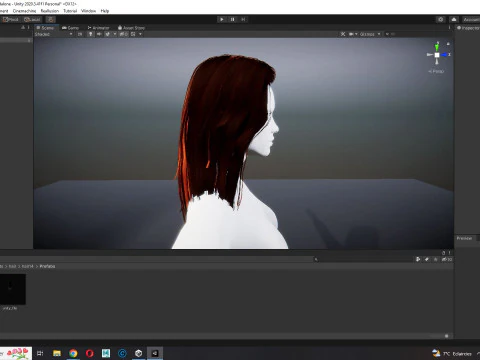This screenshot has width=480, height=360.
Task: Click the green Y axis on orientation gizmo
Action: (437, 47)
